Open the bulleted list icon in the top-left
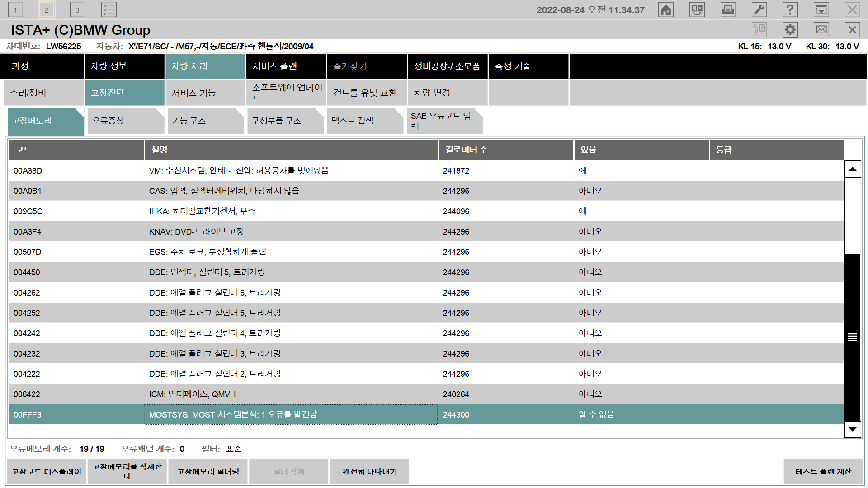 (109, 10)
